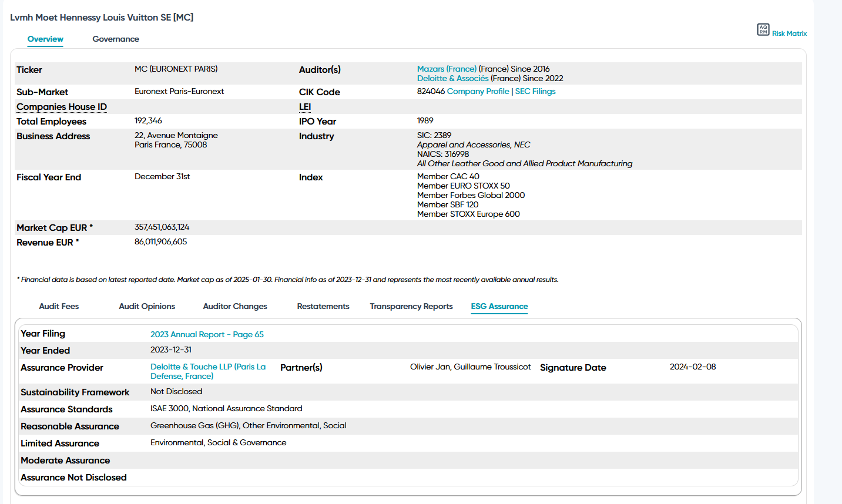The image size is (842, 504).
Task: Click the CIK code 824046
Action: point(431,91)
